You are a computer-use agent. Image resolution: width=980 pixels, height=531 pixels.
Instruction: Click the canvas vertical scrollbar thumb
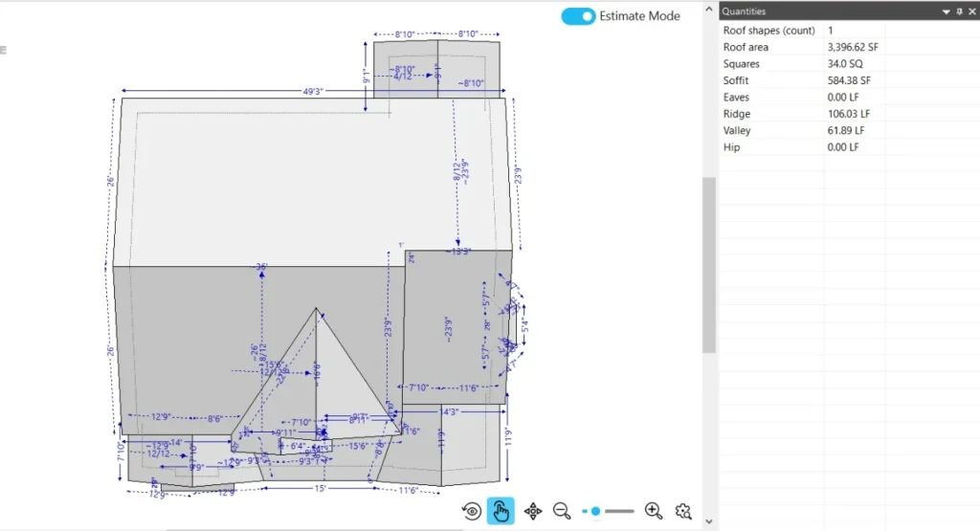click(709, 263)
